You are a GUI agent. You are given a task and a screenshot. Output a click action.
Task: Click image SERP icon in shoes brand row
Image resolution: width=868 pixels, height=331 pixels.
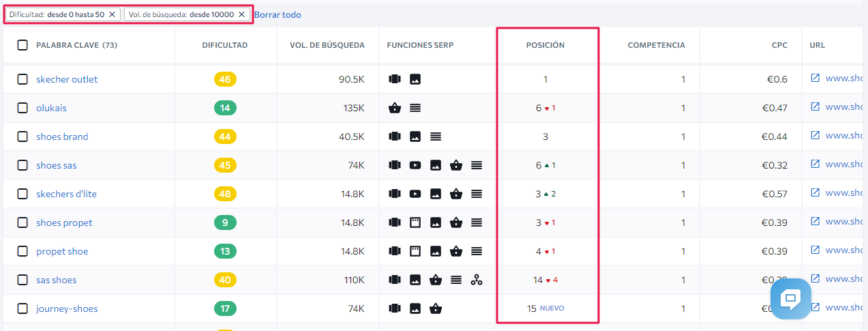pyautogui.click(x=415, y=136)
